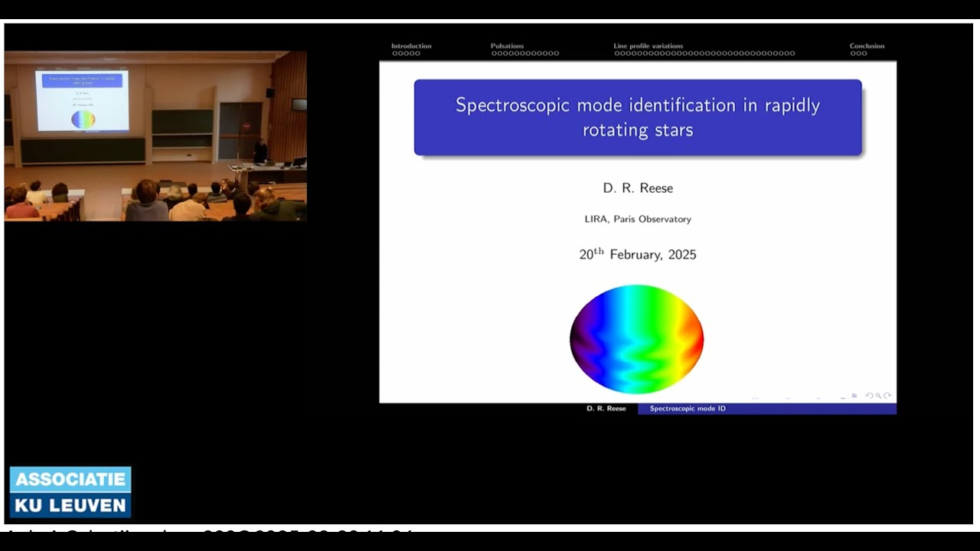This screenshot has height=551, width=980.
Task: Click the rainbow-colored star pulsation image
Action: tap(636, 339)
